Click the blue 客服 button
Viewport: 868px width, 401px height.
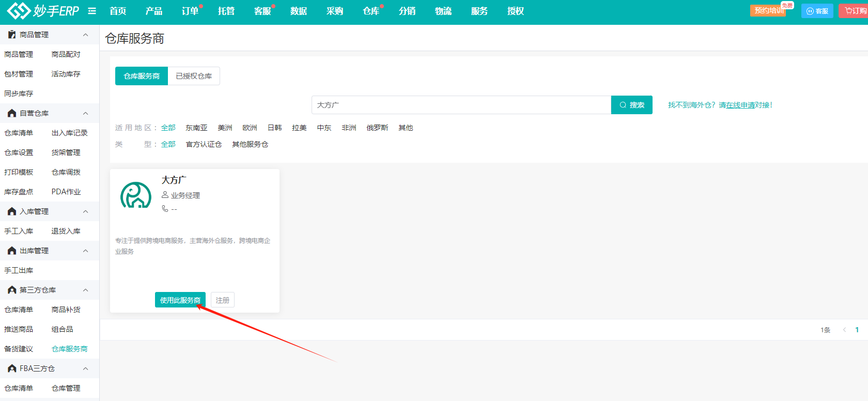[817, 11]
